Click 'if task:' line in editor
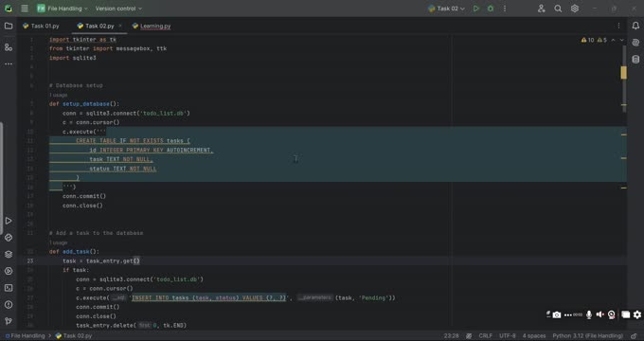 76,270
